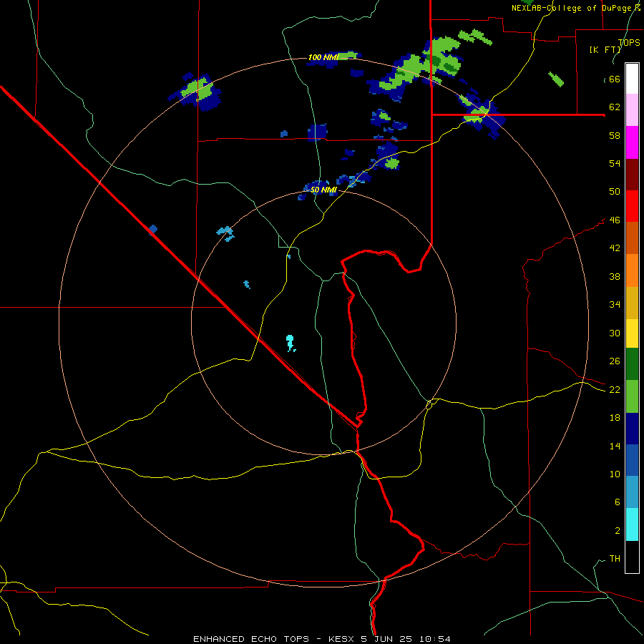Click the black TH threshold swatch

[632, 557]
